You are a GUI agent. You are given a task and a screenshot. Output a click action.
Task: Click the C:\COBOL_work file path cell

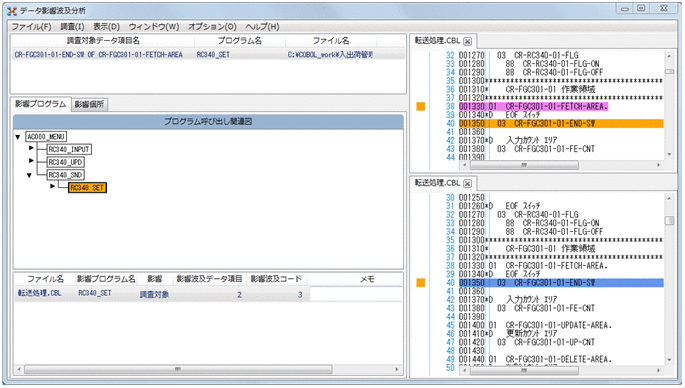point(330,55)
